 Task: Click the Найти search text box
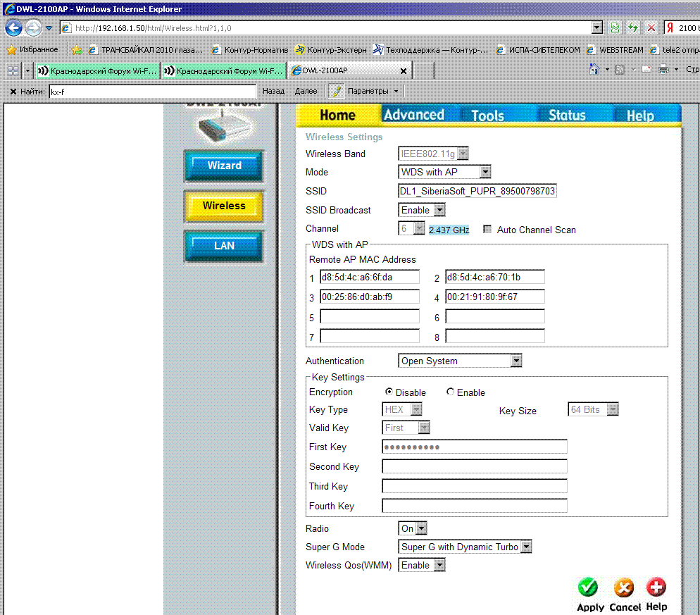[153, 92]
